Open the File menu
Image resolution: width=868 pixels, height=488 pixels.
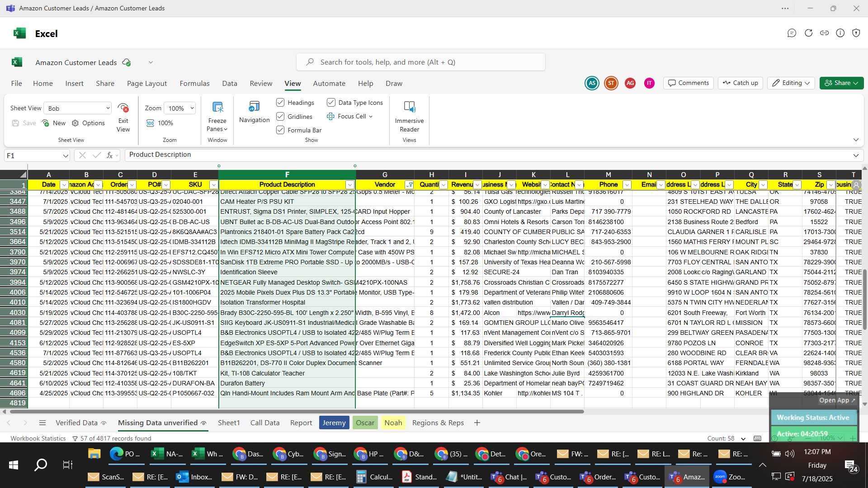[x=17, y=84]
